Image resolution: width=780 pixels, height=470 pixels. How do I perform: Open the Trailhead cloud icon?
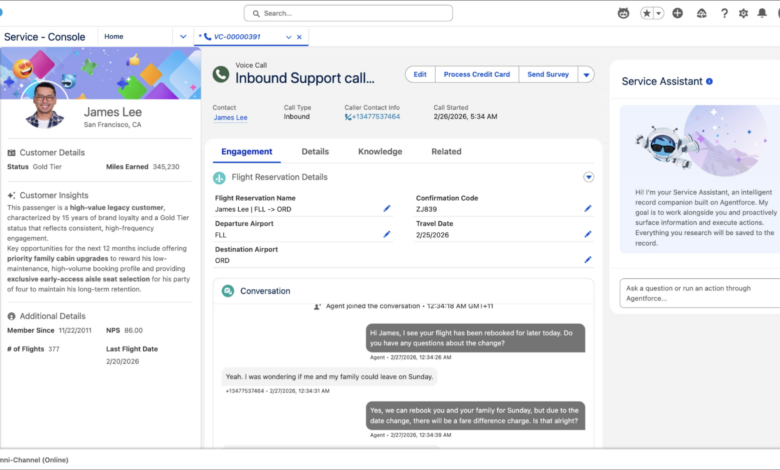[701, 13]
